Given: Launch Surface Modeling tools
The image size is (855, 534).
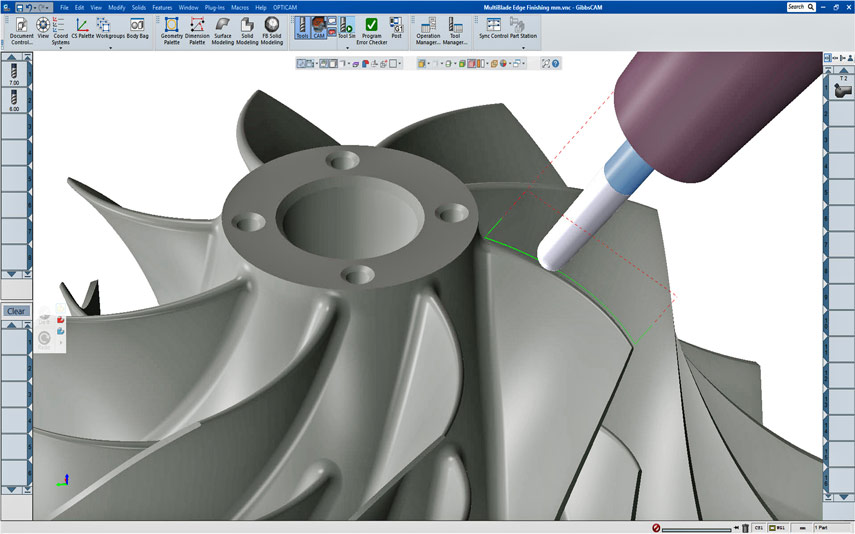Looking at the screenshot, I should coord(222,28).
